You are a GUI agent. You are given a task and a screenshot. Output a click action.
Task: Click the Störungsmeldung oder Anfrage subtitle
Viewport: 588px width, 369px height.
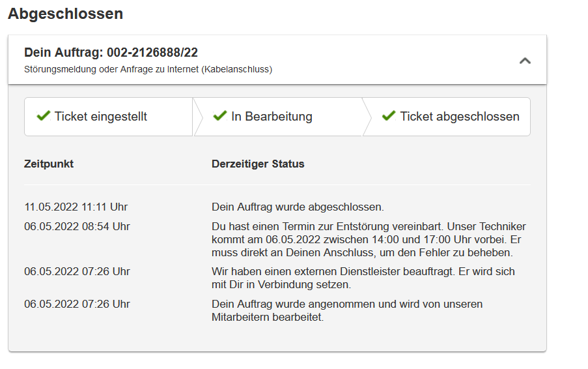(148, 69)
